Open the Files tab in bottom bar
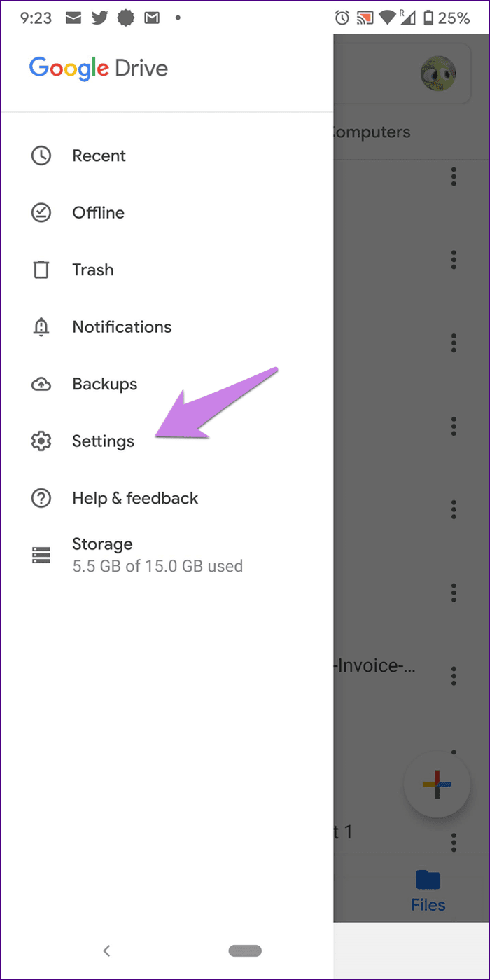Screen dimensions: 490x980 [428, 890]
